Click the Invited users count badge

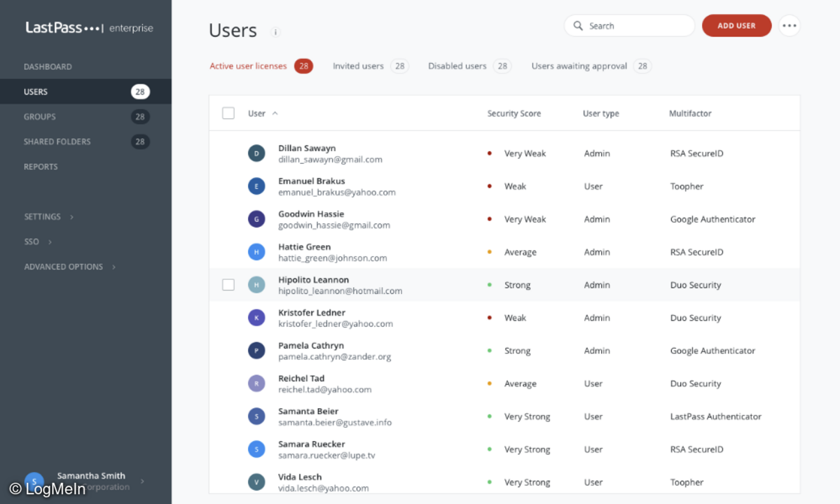(399, 66)
